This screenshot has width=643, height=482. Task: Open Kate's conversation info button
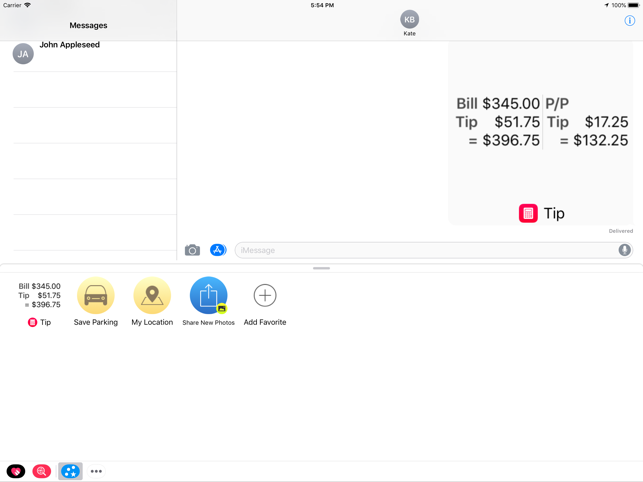click(x=629, y=21)
